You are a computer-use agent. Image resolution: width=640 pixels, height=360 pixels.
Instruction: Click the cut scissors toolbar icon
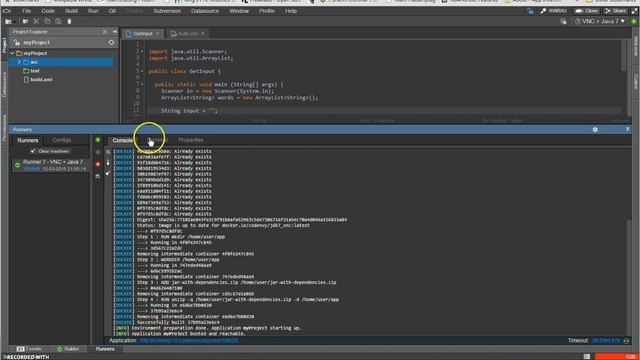[x=36, y=21]
